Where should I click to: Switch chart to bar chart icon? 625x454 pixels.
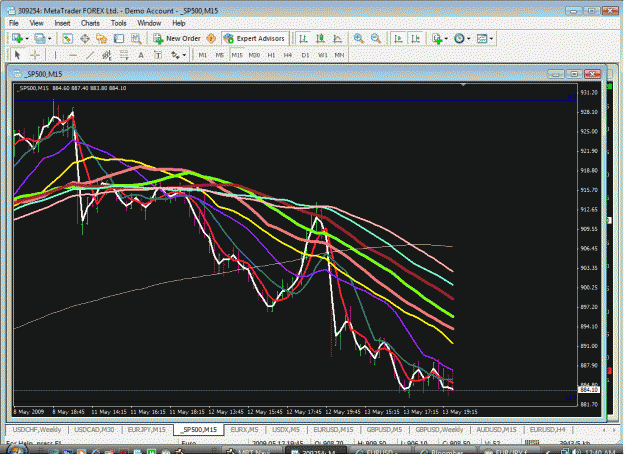[x=303, y=39]
